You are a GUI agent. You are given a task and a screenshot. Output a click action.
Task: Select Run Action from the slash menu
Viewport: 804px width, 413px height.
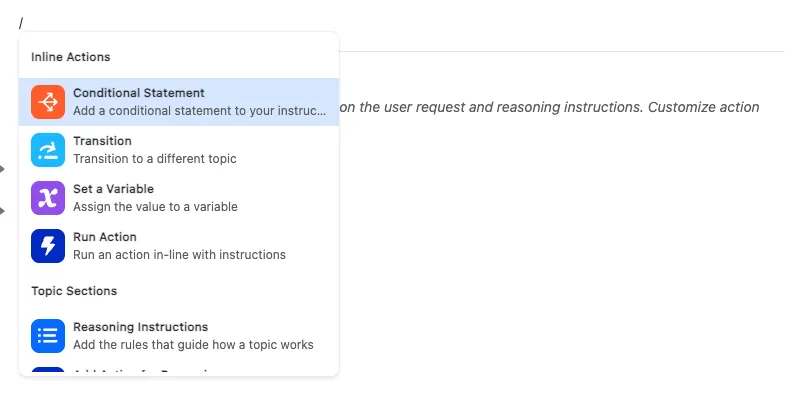(x=105, y=237)
